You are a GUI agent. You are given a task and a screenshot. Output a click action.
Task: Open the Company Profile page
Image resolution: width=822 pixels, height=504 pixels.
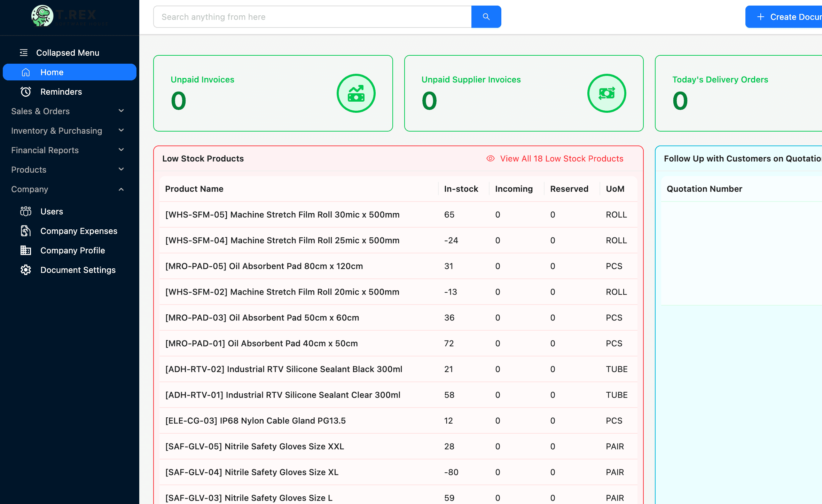73,250
